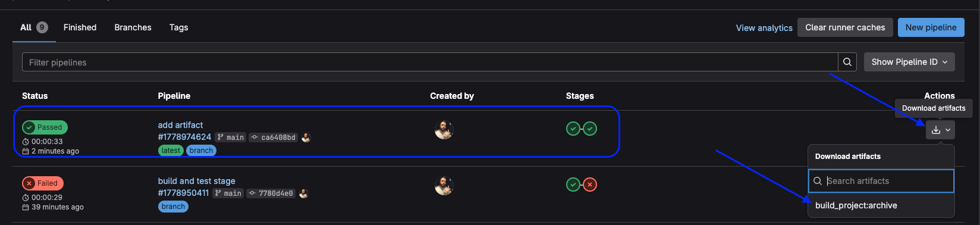The image size is (980, 225).
Task: Click small committer avatar next to ca6408bd
Action: (x=306, y=137)
